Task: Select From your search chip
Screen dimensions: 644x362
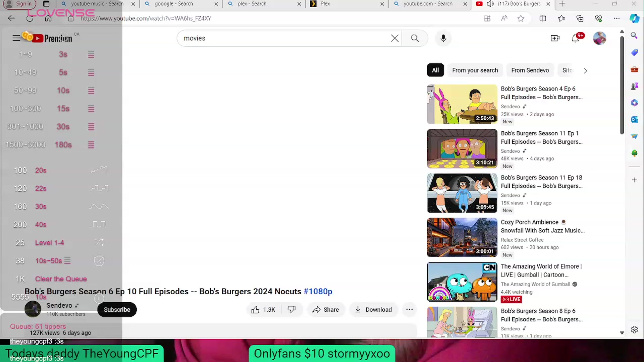Action: (x=475, y=70)
